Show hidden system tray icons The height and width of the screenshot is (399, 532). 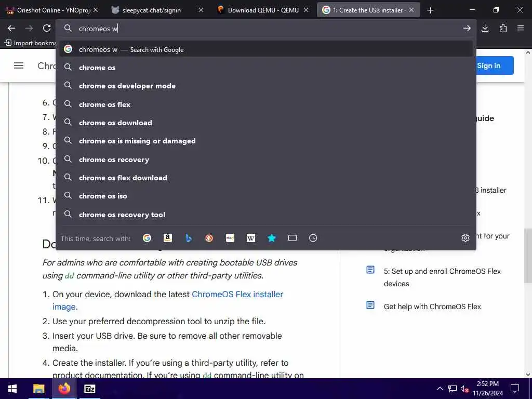pyautogui.click(x=440, y=389)
